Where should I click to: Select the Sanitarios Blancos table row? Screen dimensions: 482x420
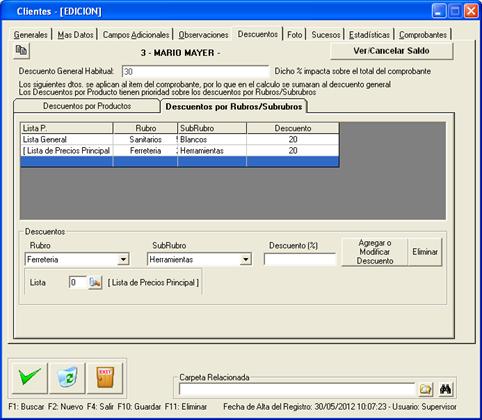coord(180,139)
